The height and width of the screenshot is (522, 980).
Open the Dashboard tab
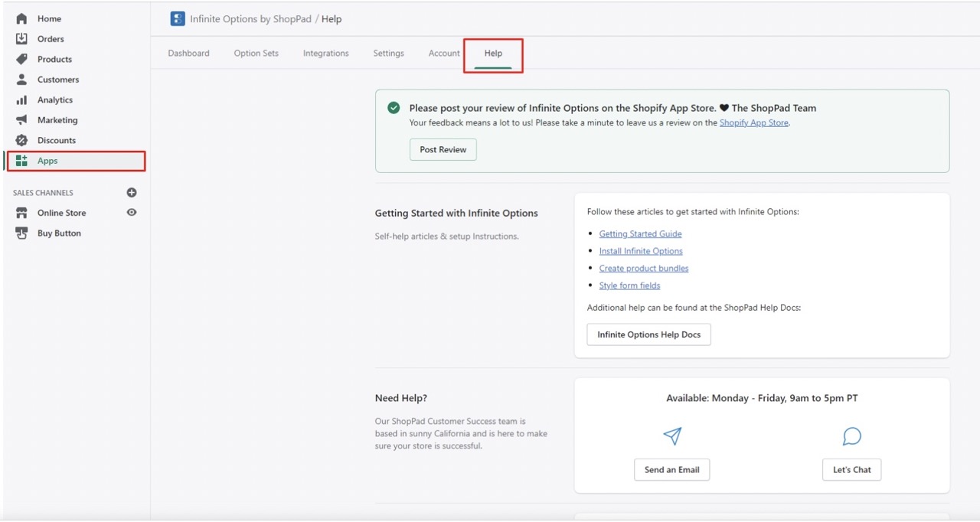(x=188, y=54)
